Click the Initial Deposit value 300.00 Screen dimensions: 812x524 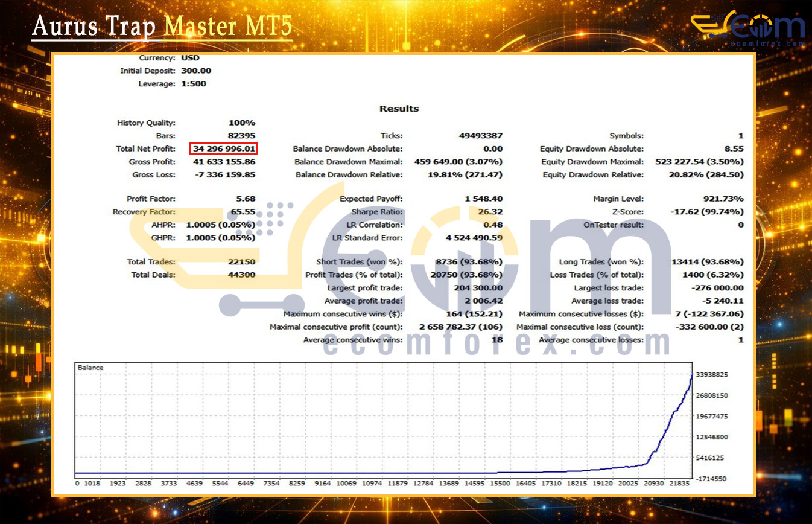coord(196,71)
